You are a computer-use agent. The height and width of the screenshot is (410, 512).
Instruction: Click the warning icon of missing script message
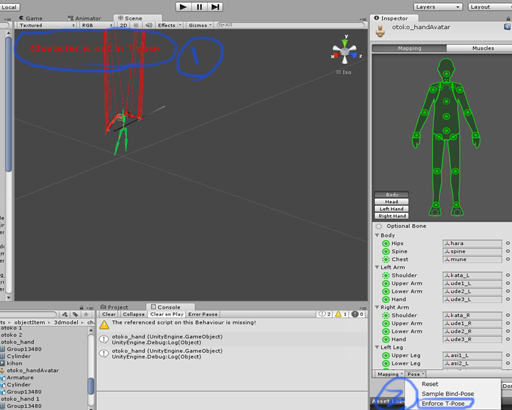coord(104,324)
